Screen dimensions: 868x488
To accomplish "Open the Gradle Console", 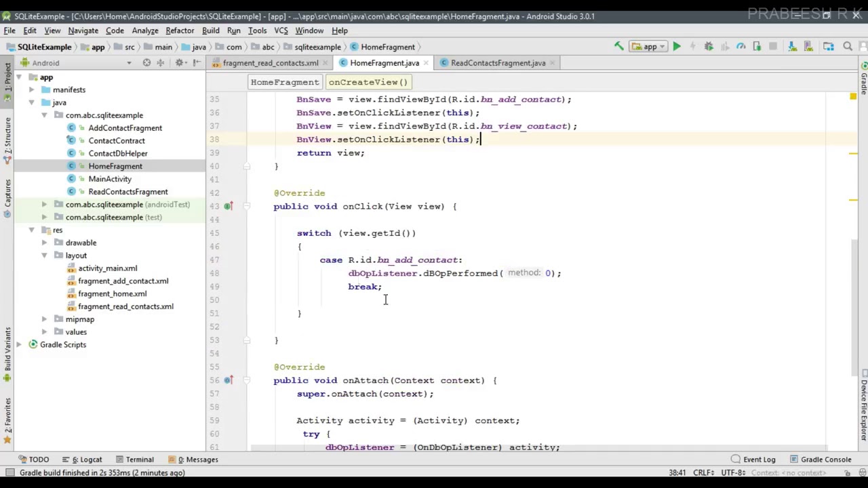I will click(819, 460).
